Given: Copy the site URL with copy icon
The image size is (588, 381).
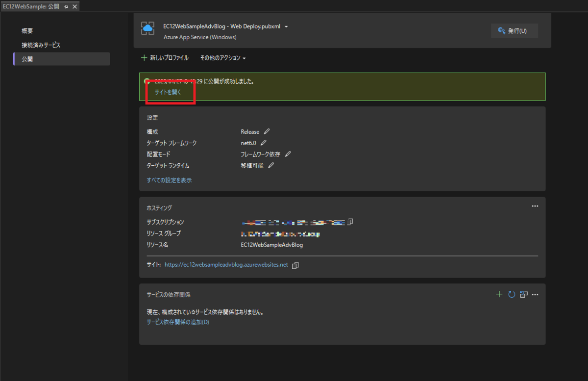Looking at the screenshot, I should click(x=295, y=265).
